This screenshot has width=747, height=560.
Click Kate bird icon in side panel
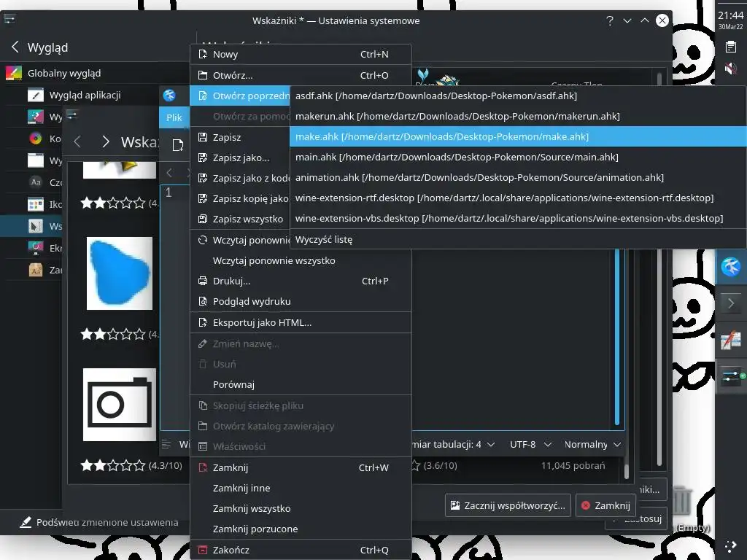coord(731,267)
